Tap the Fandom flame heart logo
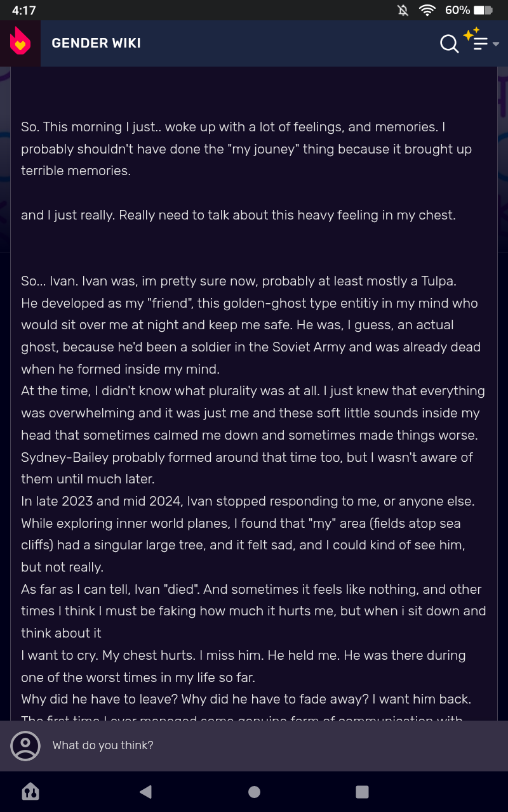 point(20,43)
